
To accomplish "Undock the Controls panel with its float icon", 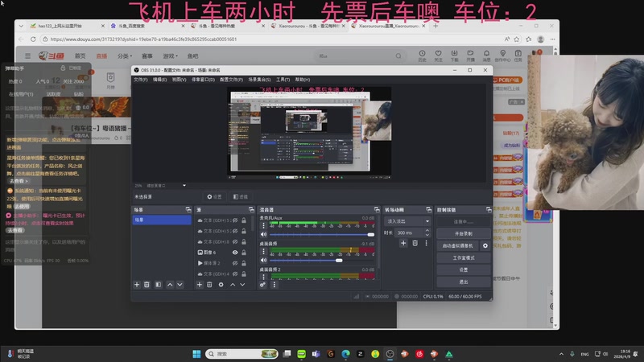I will (x=489, y=210).
